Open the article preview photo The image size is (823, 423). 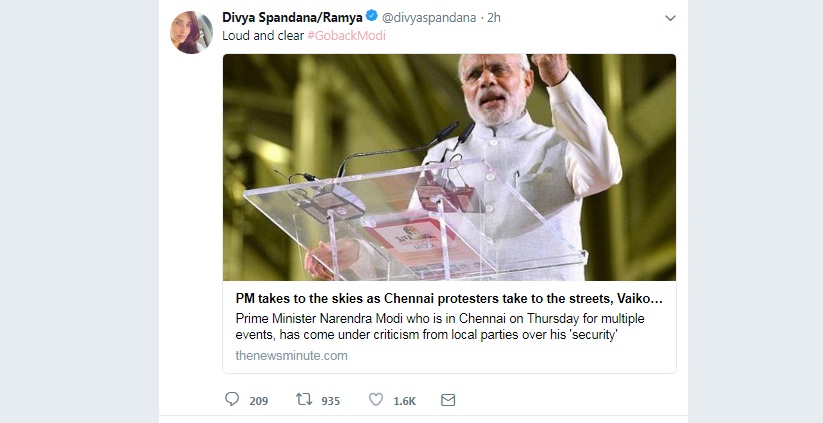[x=449, y=167]
